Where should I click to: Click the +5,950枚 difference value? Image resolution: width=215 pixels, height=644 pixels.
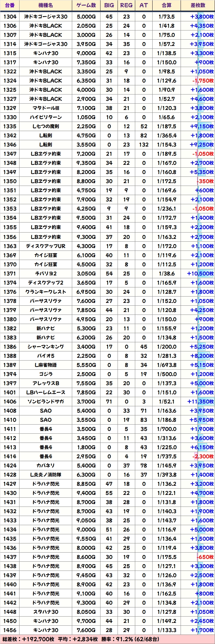coord(202,420)
